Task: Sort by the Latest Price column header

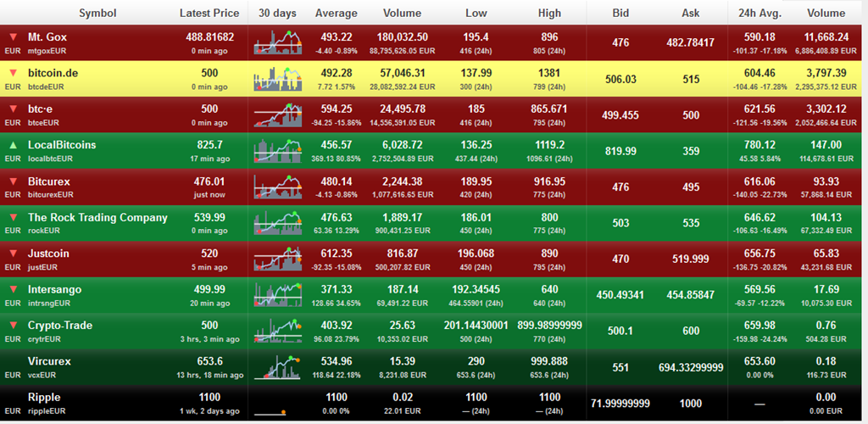Action: tap(209, 13)
